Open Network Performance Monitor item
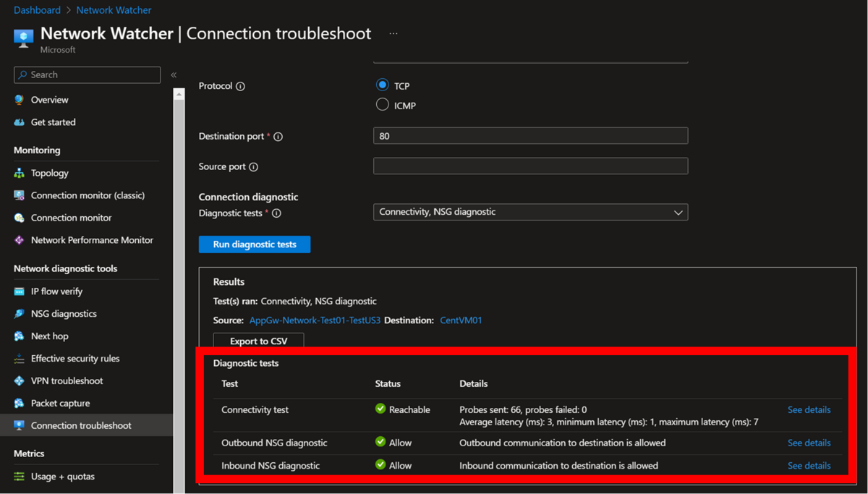The width and height of the screenshot is (868, 494). (92, 240)
